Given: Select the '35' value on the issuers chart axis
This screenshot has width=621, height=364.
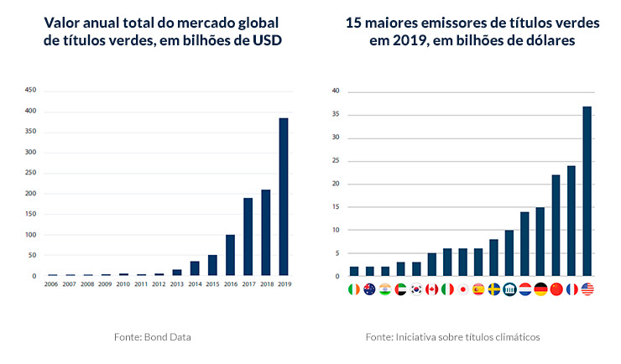Looking at the screenshot, I should click(336, 114).
